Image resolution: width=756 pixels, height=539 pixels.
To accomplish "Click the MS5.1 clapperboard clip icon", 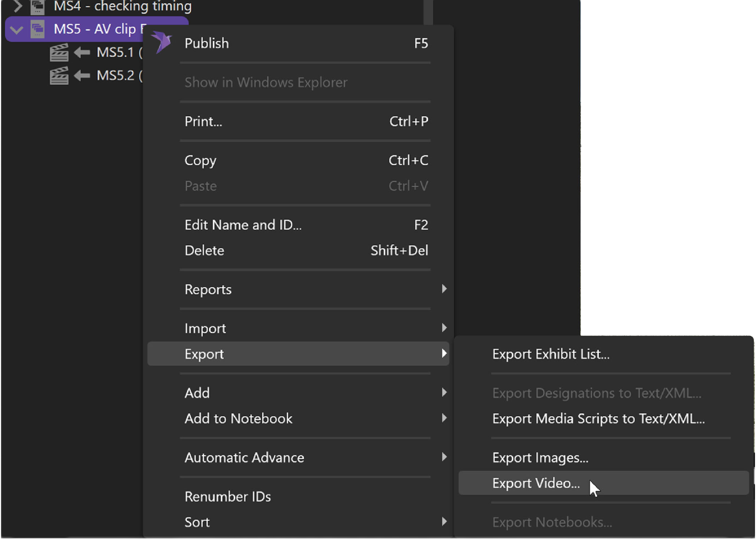I will [x=59, y=53].
